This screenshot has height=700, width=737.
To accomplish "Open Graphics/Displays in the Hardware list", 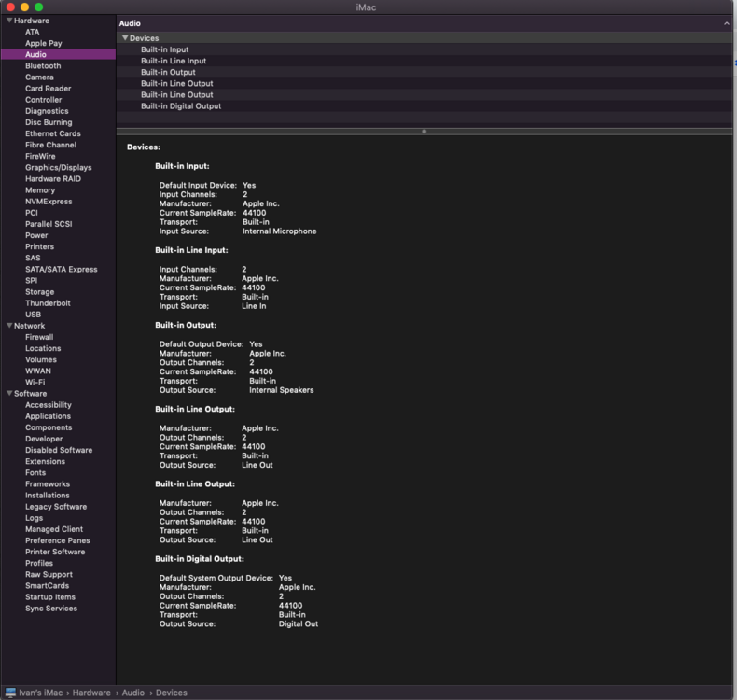I will click(x=58, y=168).
